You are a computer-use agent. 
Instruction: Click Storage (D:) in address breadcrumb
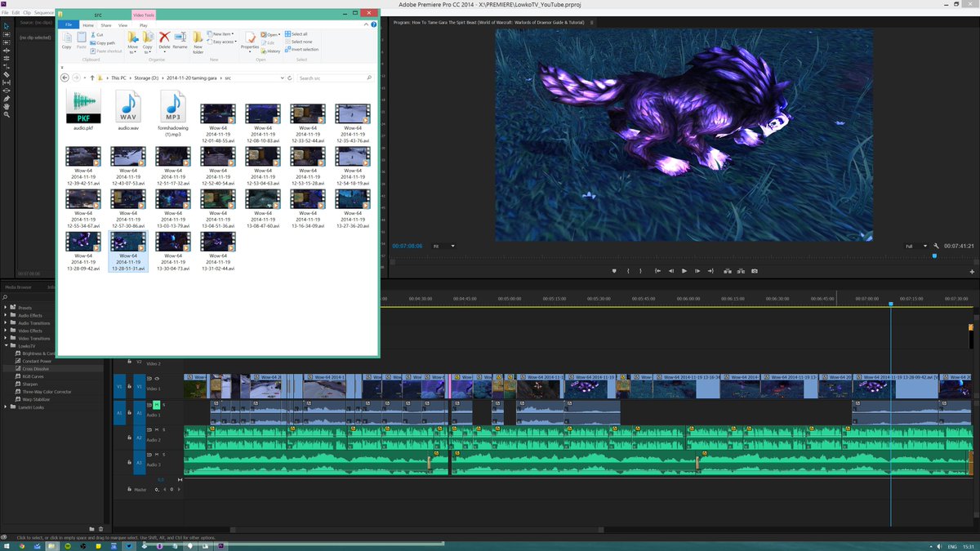point(146,78)
